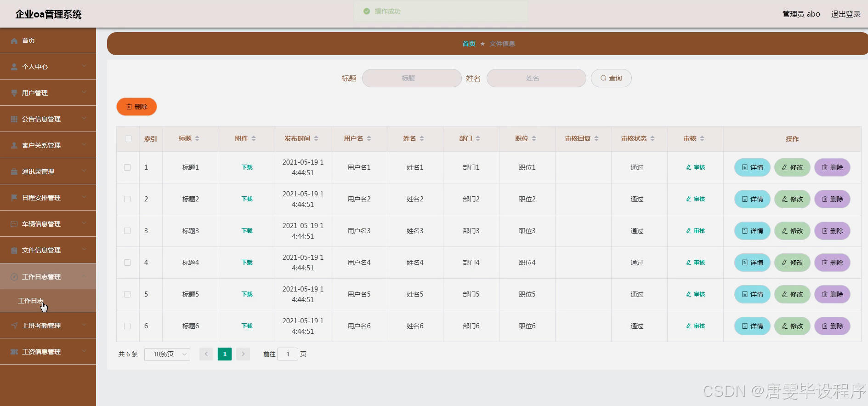868x406 pixels.
Task: Expand 通讯录管理 using its chevron
Action: coord(84,171)
